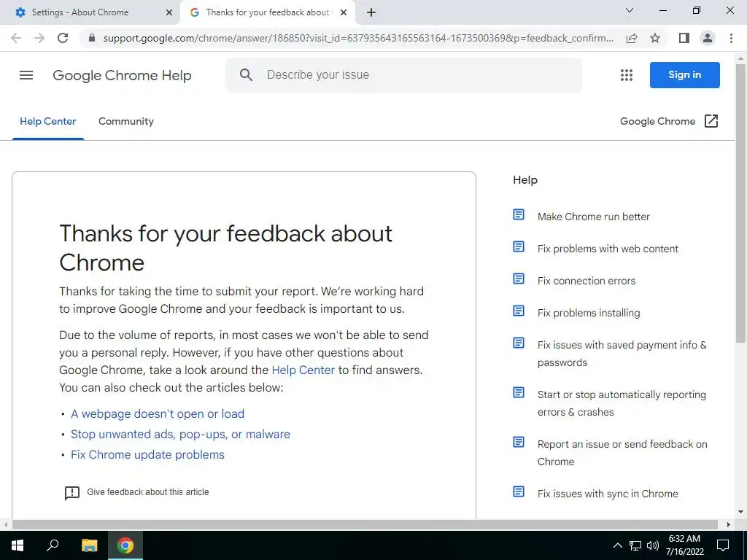Open Fix problems installing article

pos(589,313)
